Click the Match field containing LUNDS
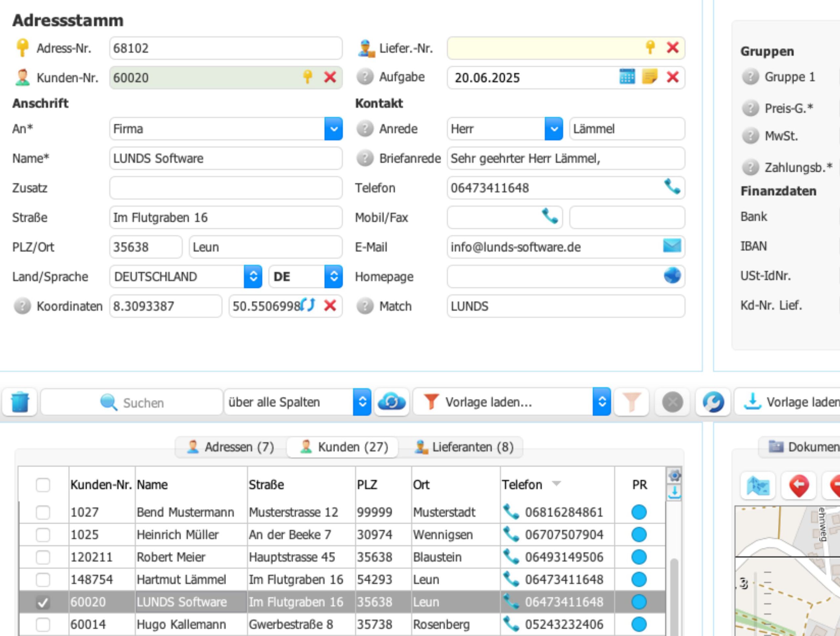 pyautogui.click(x=566, y=306)
